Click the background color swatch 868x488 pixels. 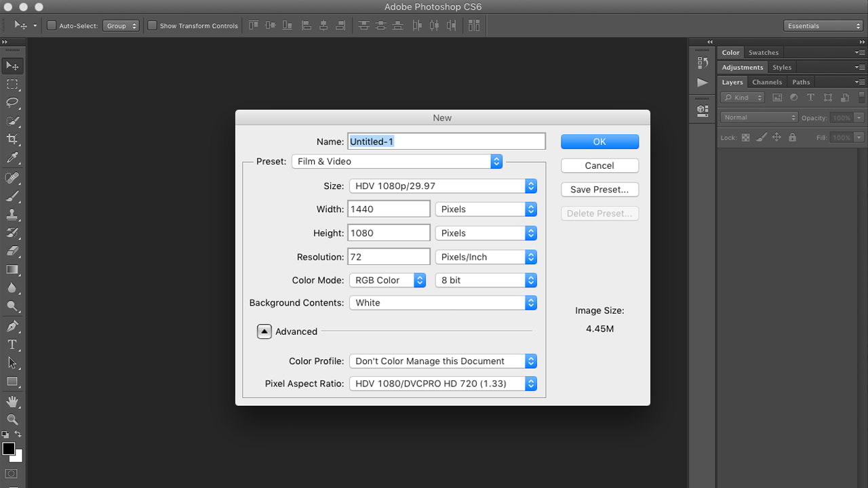pyautogui.click(x=19, y=457)
